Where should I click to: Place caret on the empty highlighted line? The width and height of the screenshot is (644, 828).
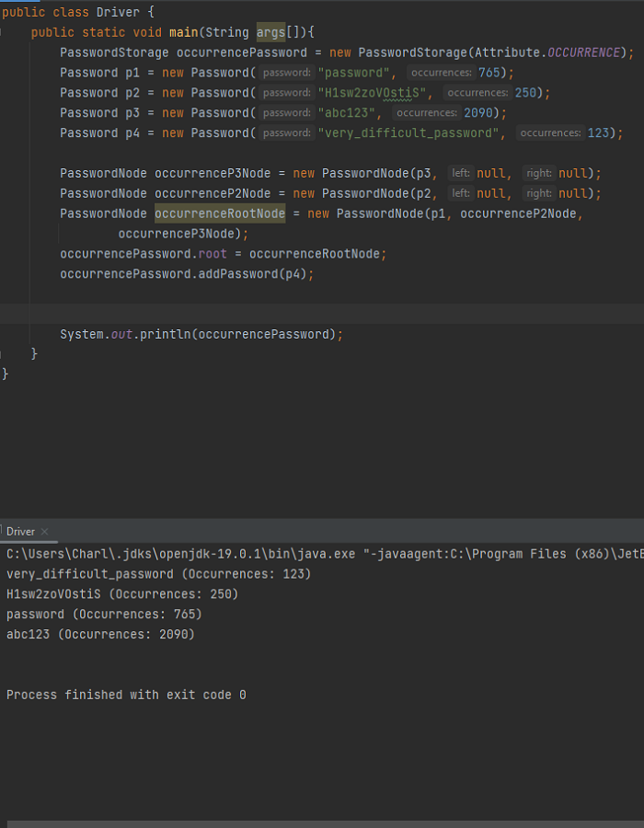322,314
